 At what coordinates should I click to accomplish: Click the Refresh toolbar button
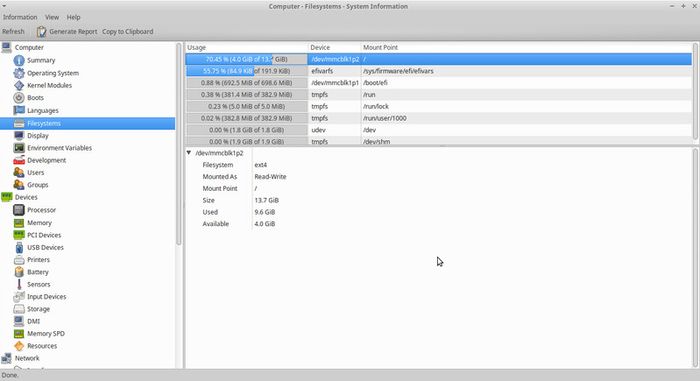[13, 32]
